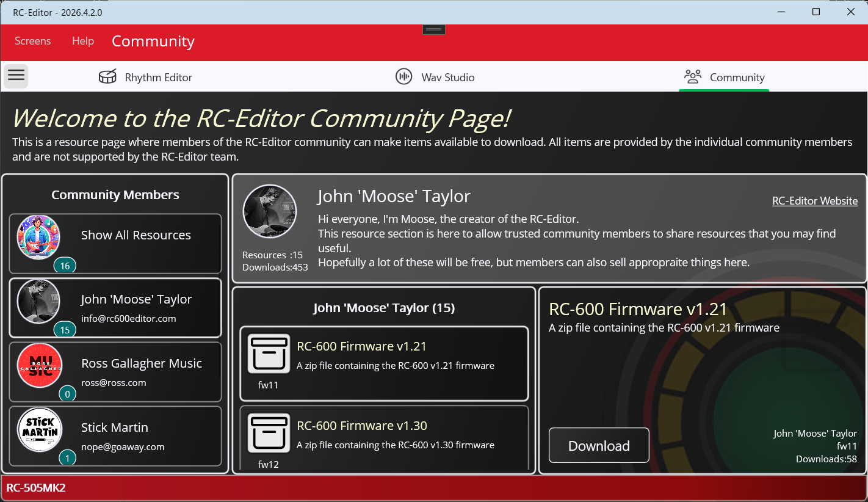Click the ross@ross.com email text
Screen dimensions: 868x502
114,382
